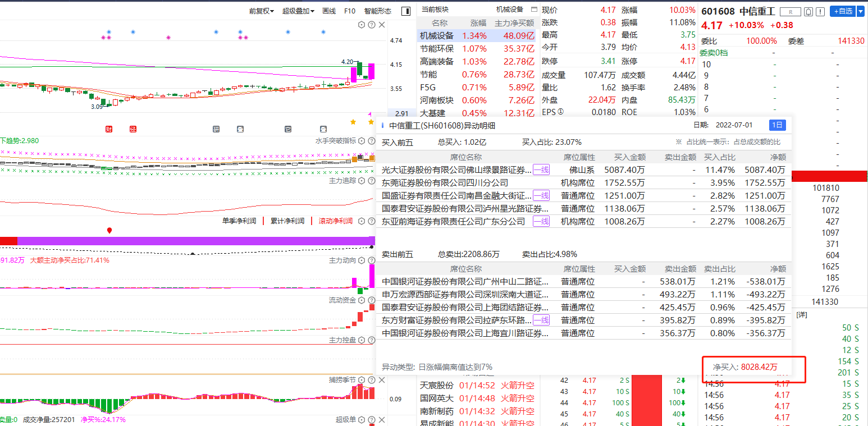Select 节能环保 row in sector list
Viewport: 868px width, 426px height.
coord(477,48)
